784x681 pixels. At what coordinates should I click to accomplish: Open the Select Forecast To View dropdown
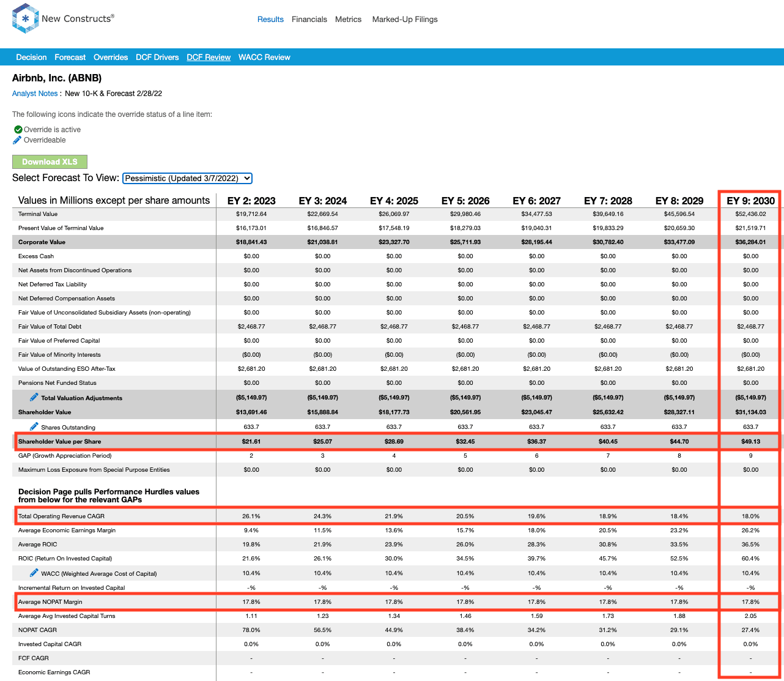tap(188, 178)
